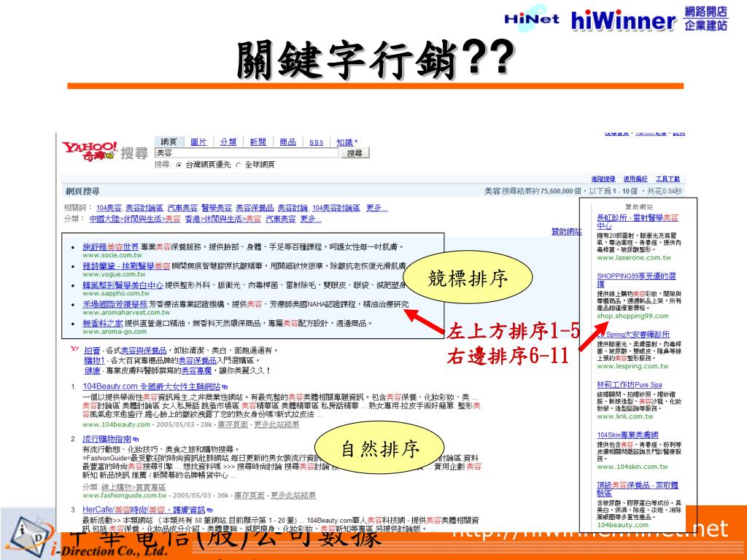This screenshot has height=560, width=747.
Task: Open 庫存頁面 for fashionguide.com.tw result
Action: click(249, 496)
